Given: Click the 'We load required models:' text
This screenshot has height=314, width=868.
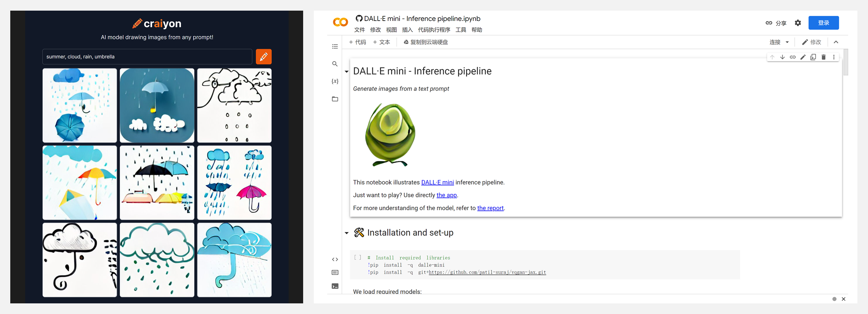Looking at the screenshot, I should [387, 292].
